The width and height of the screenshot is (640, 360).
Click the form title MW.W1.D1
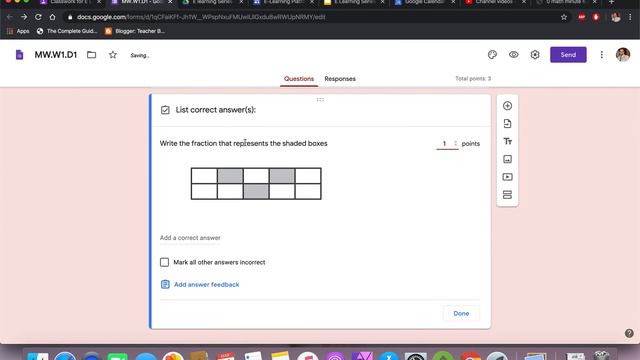(x=56, y=55)
